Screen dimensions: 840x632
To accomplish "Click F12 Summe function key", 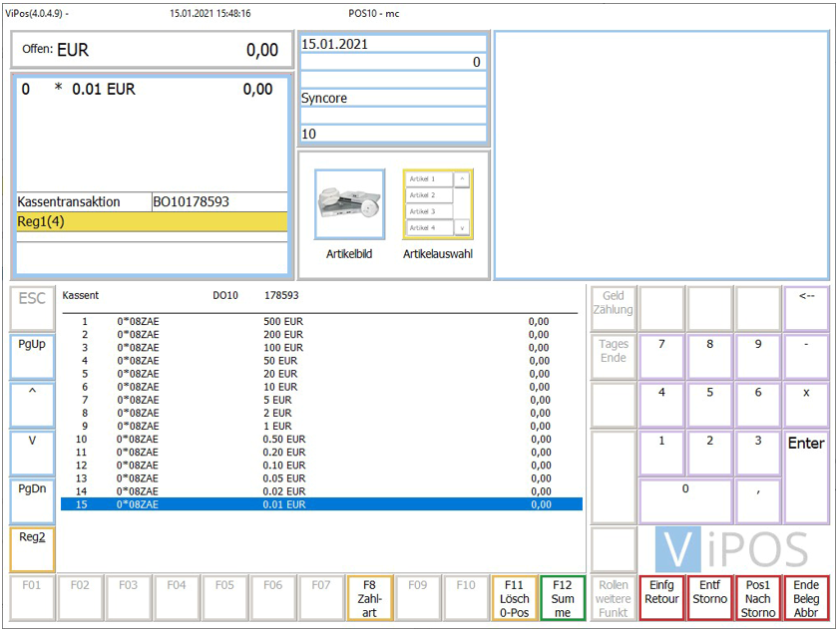I will pyautogui.click(x=563, y=598).
